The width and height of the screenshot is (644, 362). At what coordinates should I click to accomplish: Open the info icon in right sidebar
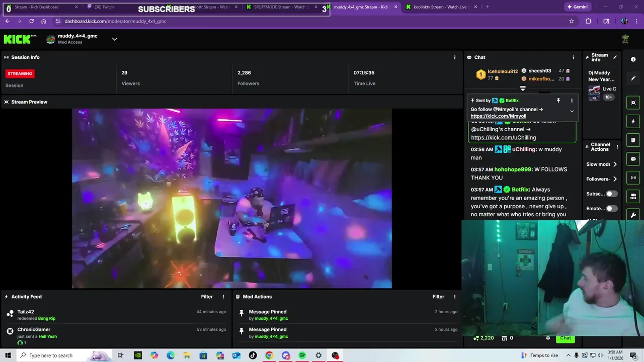[633, 59]
